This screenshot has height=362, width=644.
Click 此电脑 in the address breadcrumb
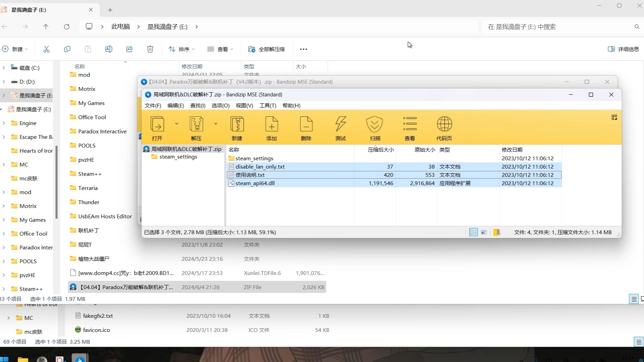coord(120,27)
